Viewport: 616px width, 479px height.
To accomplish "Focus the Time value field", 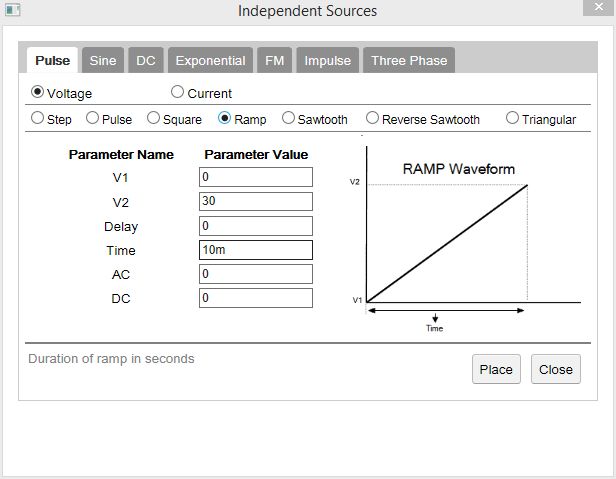I will [x=256, y=250].
